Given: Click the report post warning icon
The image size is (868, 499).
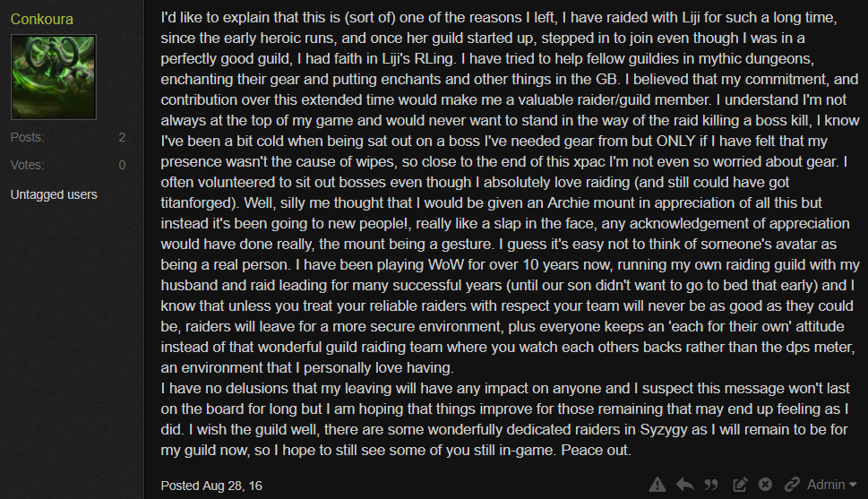Looking at the screenshot, I should (657, 485).
